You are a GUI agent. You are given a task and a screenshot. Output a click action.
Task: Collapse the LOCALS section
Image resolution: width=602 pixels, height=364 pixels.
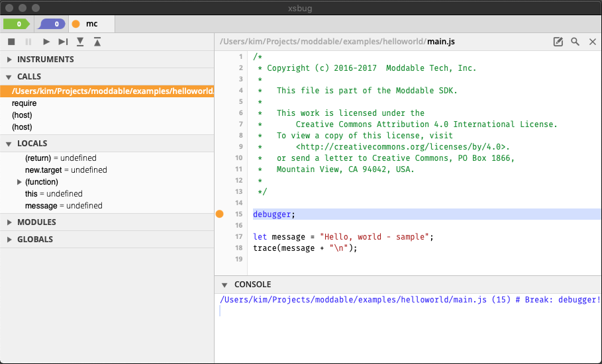107,144
